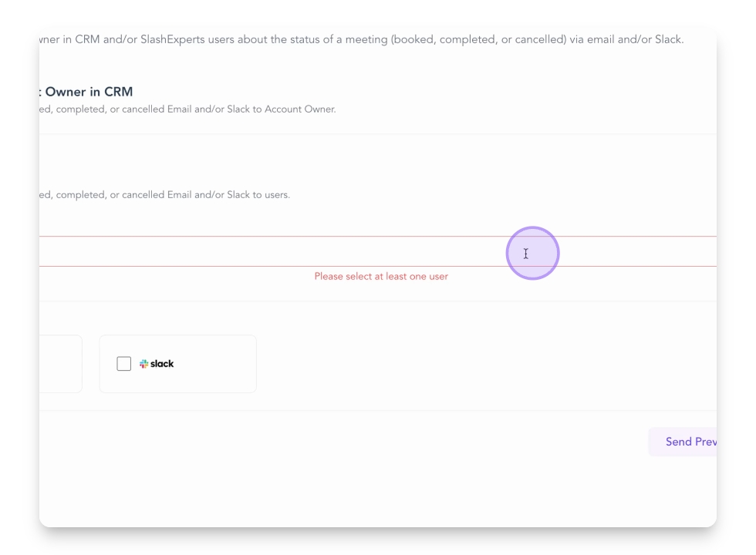Enable the Slack notification checkbox
Screen dimensions: 756x555
124,364
